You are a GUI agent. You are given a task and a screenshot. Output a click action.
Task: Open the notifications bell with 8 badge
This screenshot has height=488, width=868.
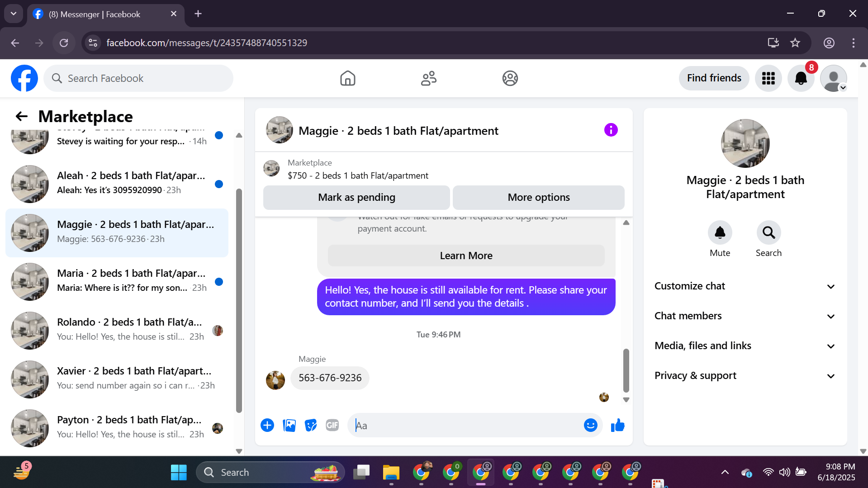801,78
